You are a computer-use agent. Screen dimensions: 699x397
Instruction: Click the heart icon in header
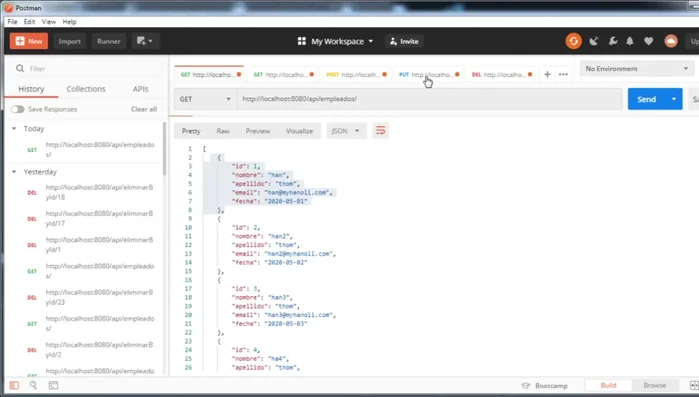tap(648, 41)
